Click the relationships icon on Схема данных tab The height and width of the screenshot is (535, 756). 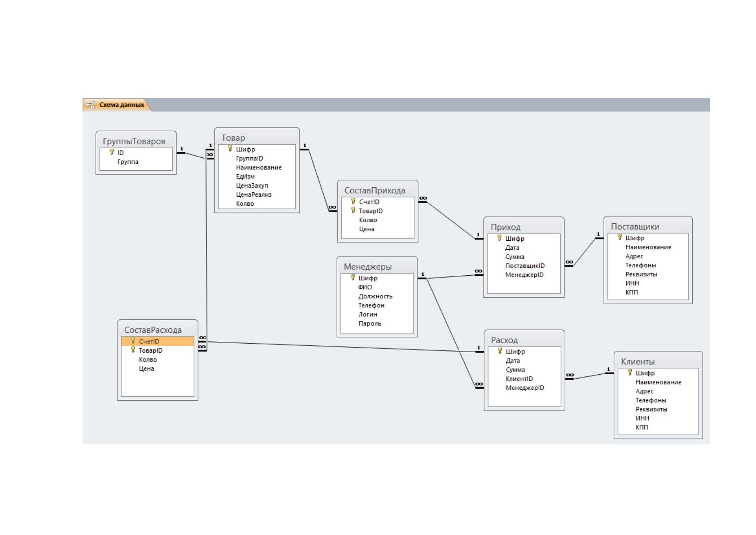(91, 105)
